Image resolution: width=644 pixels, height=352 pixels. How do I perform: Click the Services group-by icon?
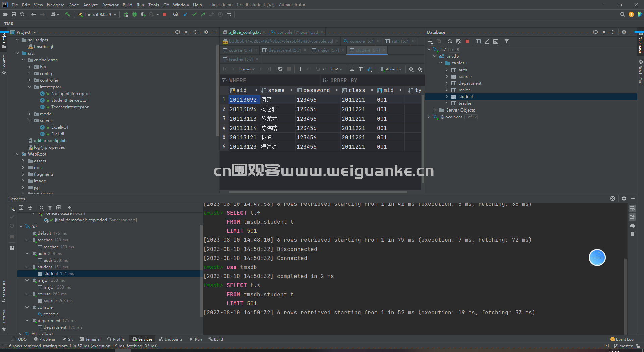click(42, 208)
